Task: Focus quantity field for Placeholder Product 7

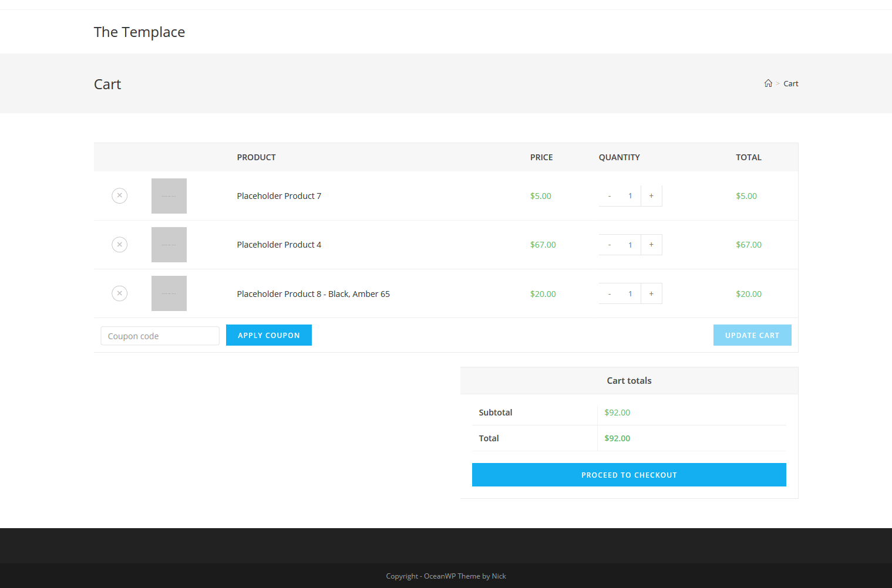Action: click(x=630, y=196)
